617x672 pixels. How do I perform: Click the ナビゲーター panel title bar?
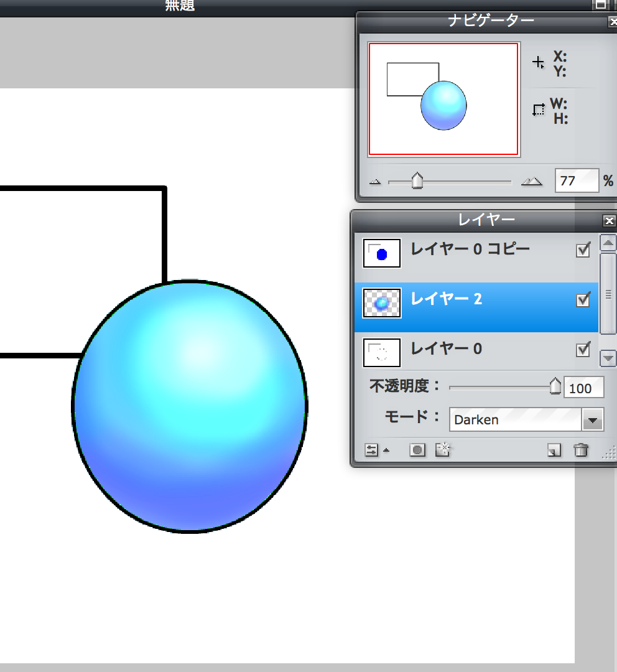coord(486,21)
